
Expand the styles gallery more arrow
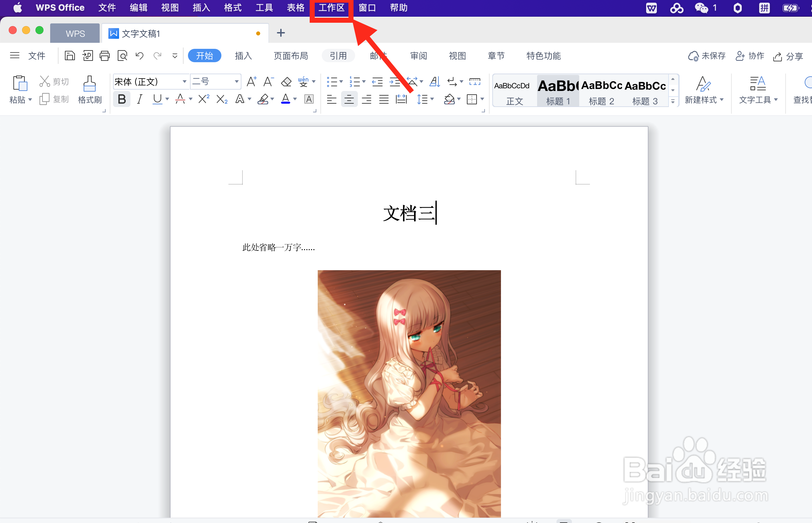coord(673,102)
